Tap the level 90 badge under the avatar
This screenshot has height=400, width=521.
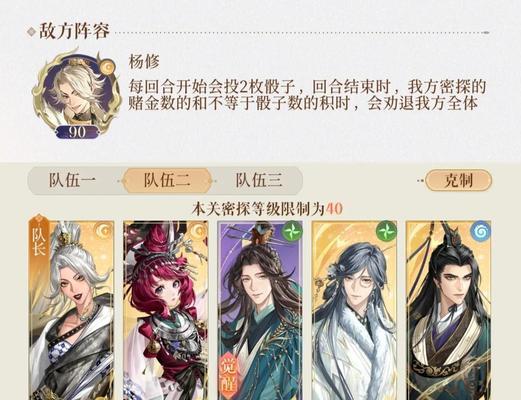click(76, 132)
